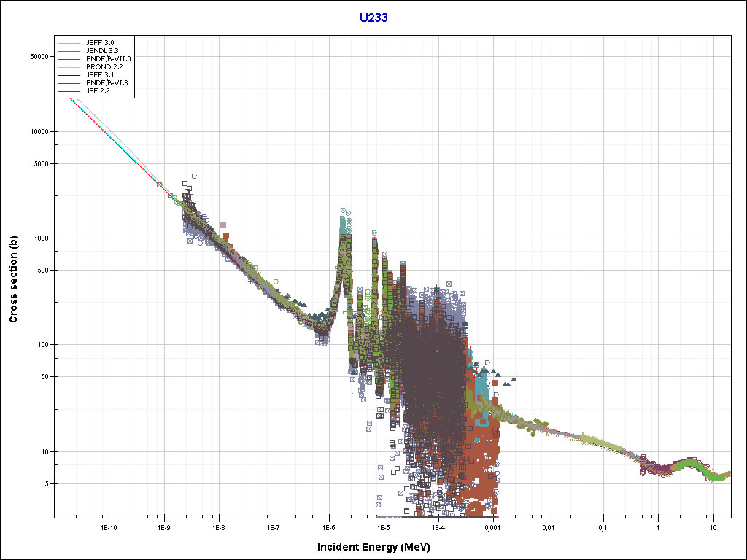Select JENDL 3.3 in the legend

click(102, 50)
